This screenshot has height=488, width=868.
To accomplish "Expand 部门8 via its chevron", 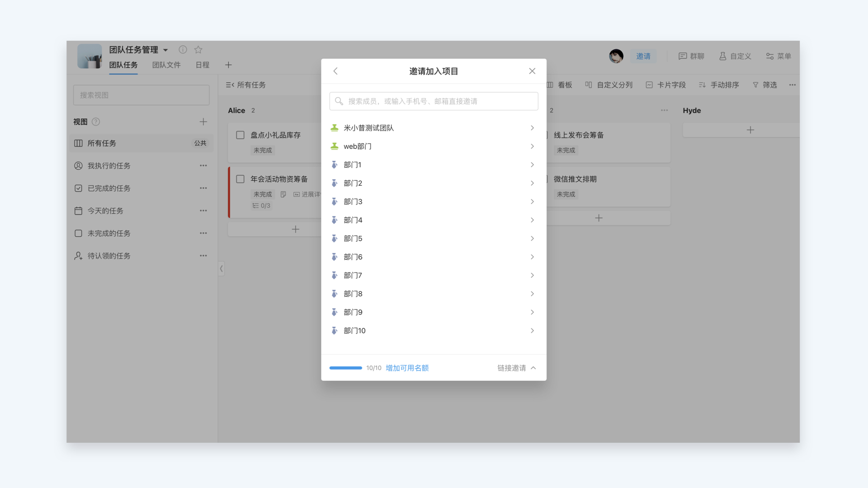I will pyautogui.click(x=532, y=294).
